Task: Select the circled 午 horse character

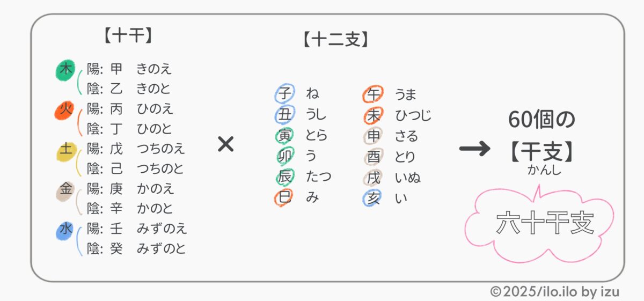Action: 372,95
